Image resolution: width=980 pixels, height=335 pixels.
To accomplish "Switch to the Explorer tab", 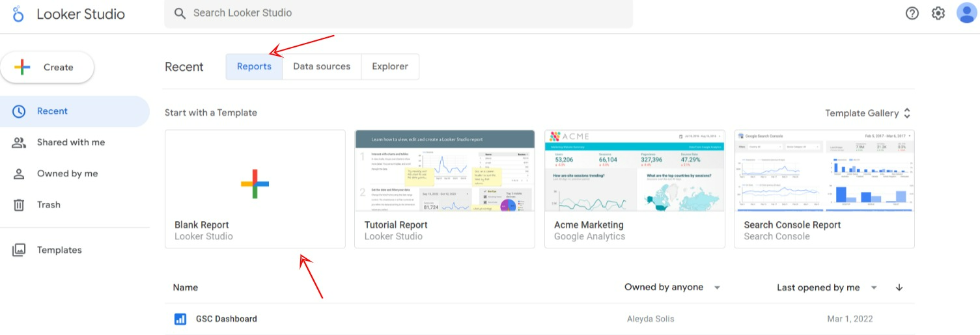I will coord(390,66).
